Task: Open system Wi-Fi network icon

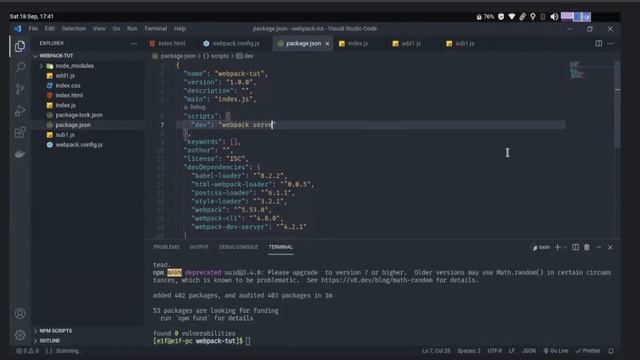Action: [x=511, y=17]
